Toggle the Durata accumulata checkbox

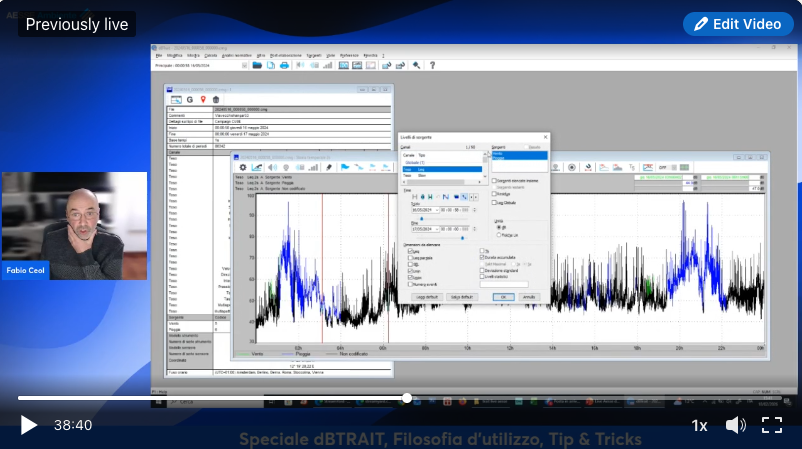click(x=482, y=257)
